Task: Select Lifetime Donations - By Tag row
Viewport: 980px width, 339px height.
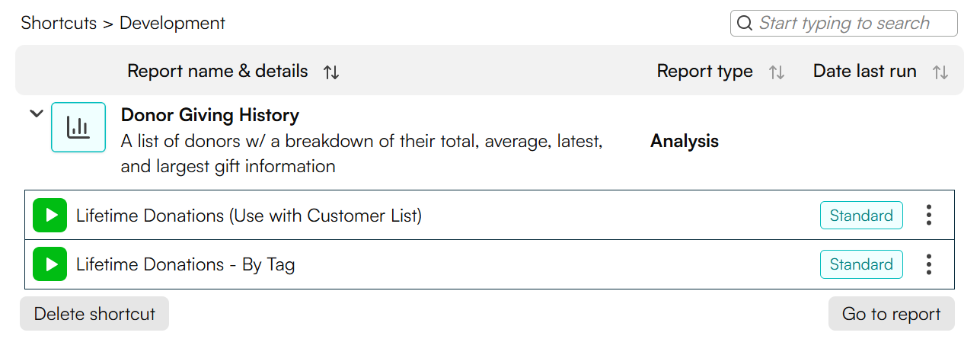Action: pyautogui.click(x=490, y=264)
